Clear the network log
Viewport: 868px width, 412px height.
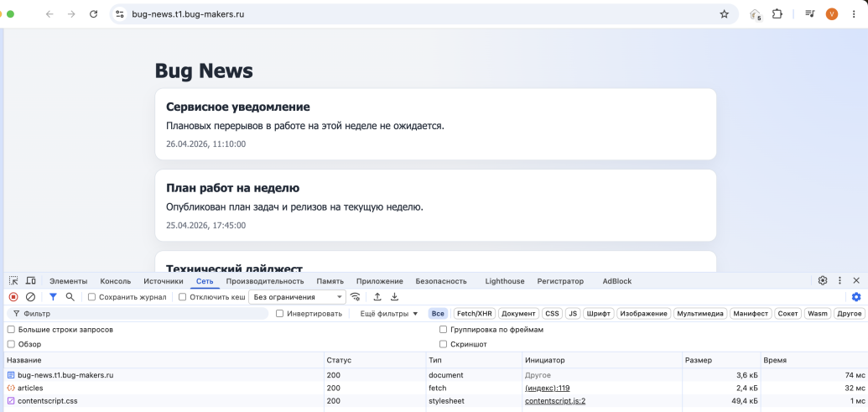click(30, 297)
